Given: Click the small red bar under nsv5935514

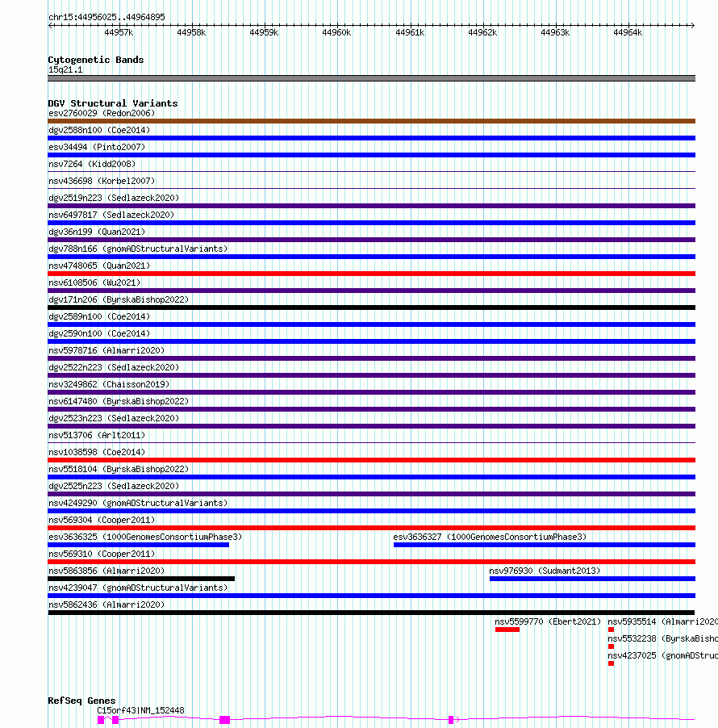Looking at the screenshot, I should (611, 630).
